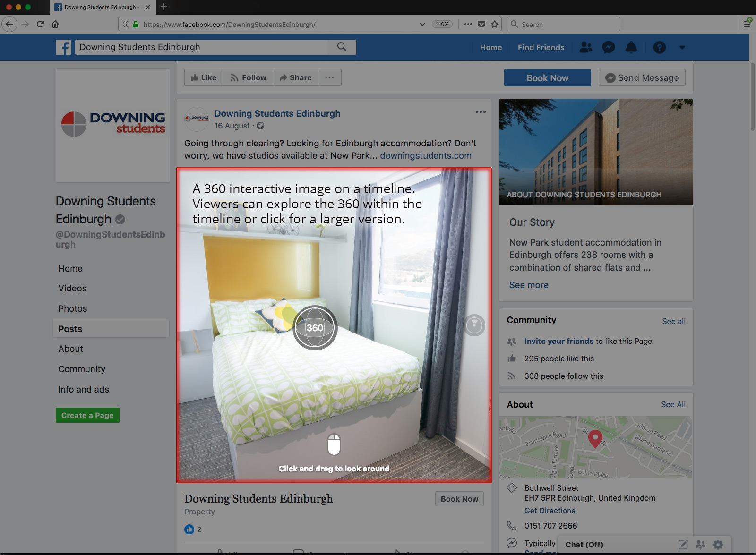Click the green Create a Page button
Viewport: 756px width, 555px height.
(87, 415)
